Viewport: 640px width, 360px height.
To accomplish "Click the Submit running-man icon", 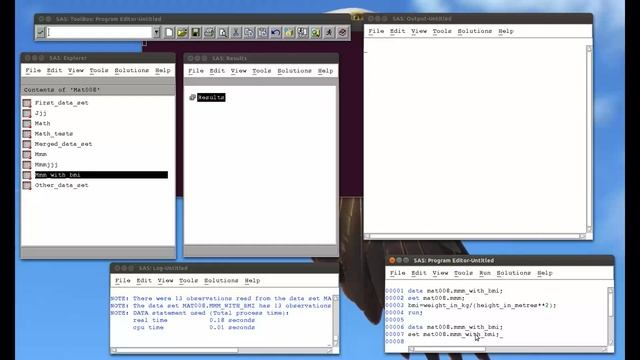I will click(329, 32).
